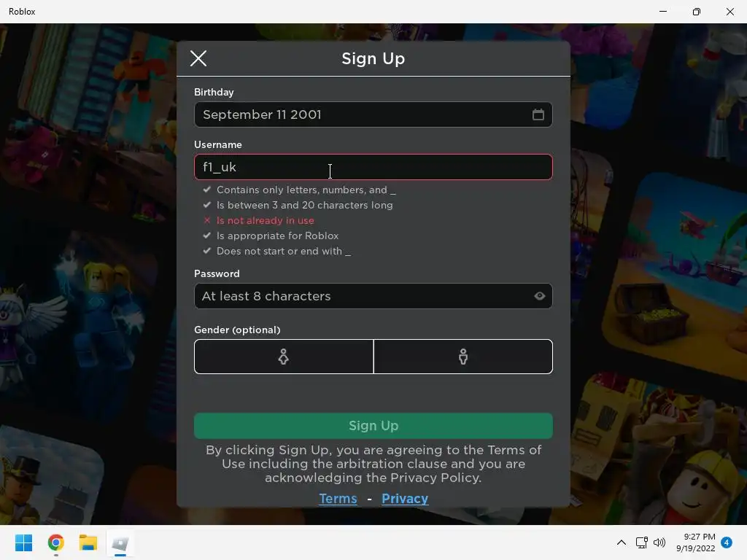Minimize the Roblox window
This screenshot has height=560, width=747.
[662, 12]
